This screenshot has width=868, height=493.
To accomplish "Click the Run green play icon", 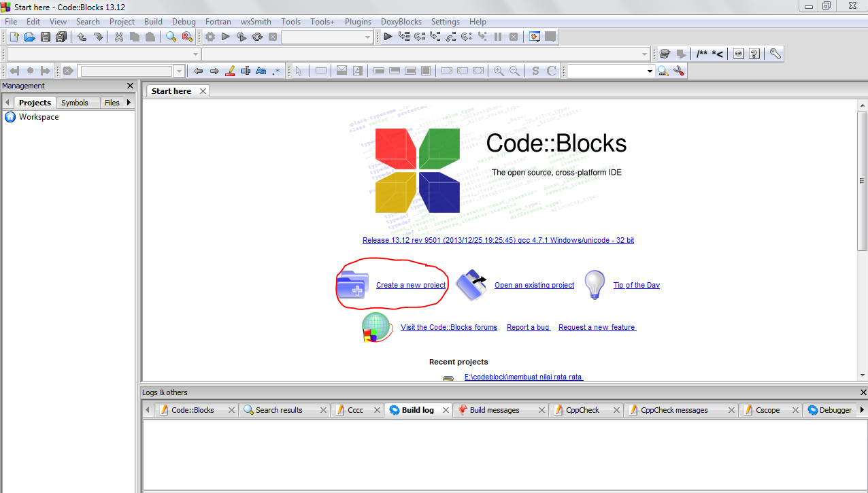I will pos(226,37).
